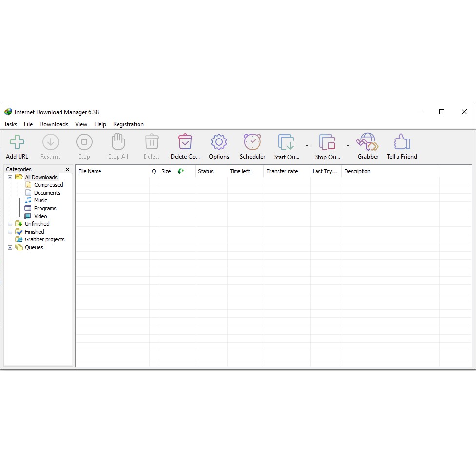Select the Grabber projects label
476x476 pixels.
(x=45, y=239)
